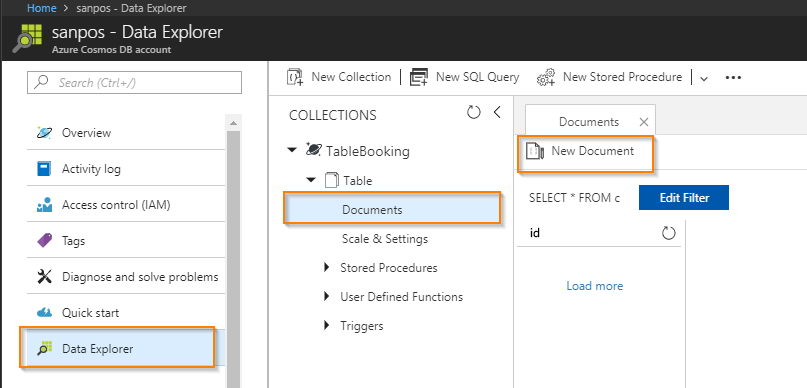The height and width of the screenshot is (388, 807).
Task: Click the New Collection icon
Action: coord(295,77)
